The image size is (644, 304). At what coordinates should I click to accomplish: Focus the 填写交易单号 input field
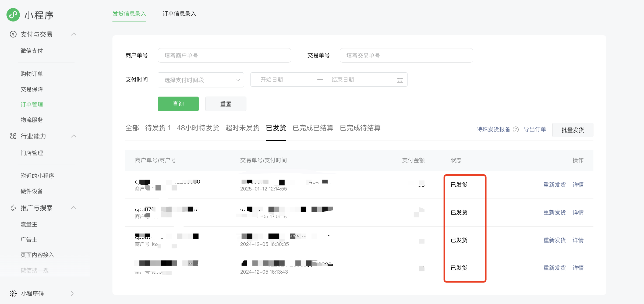(406, 55)
